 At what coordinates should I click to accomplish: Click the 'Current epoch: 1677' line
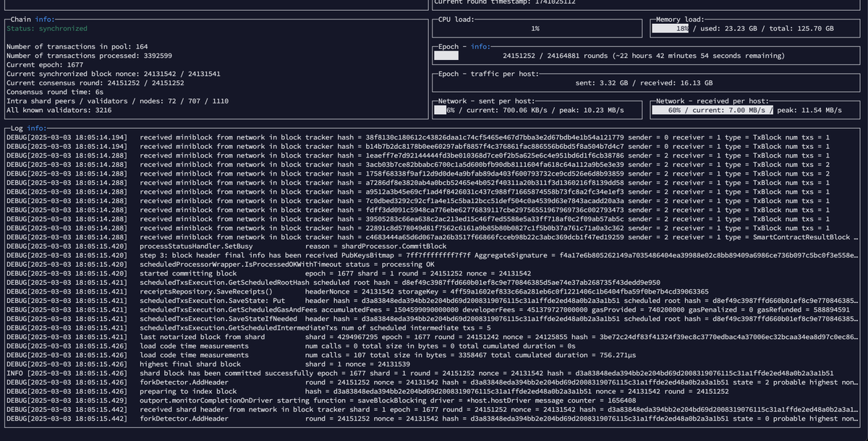pos(45,65)
